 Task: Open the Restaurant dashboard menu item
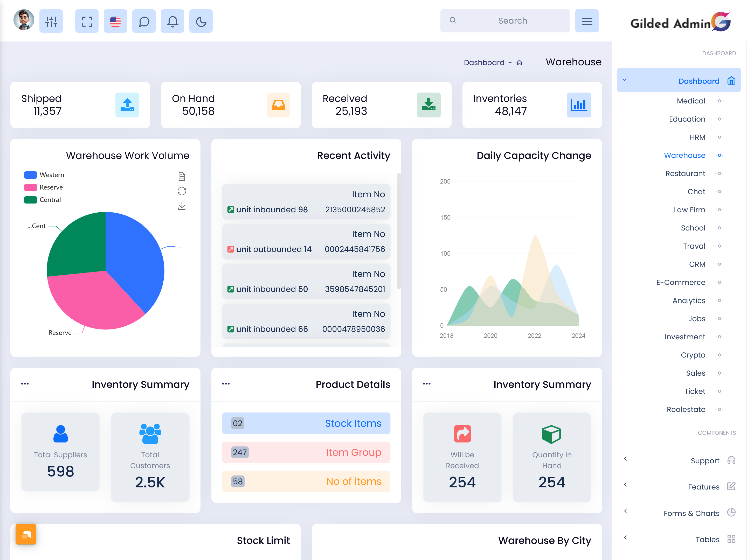(685, 173)
